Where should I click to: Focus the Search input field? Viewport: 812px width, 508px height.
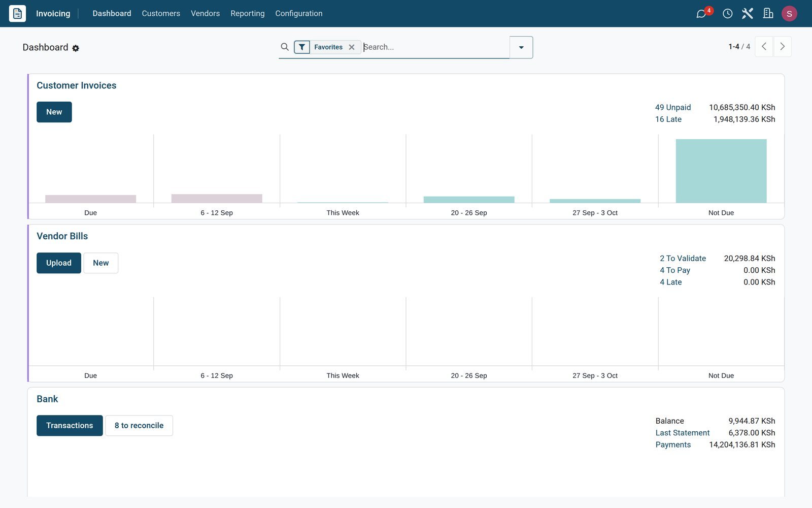[x=435, y=47]
